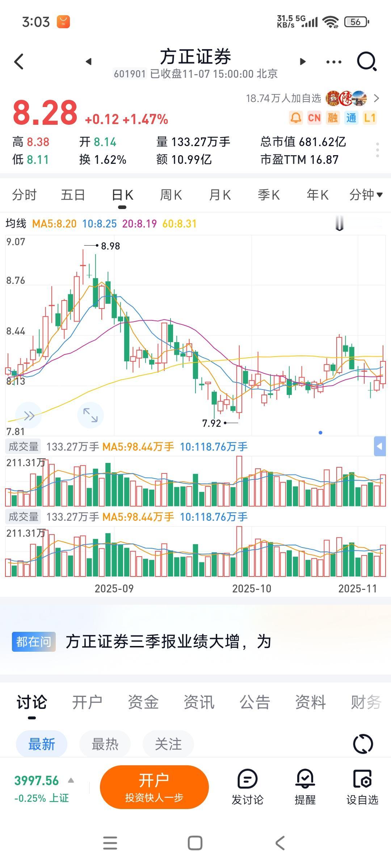Tap the back arrow at top left
The height and width of the screenshot is (868, 391).
(19, 61)
